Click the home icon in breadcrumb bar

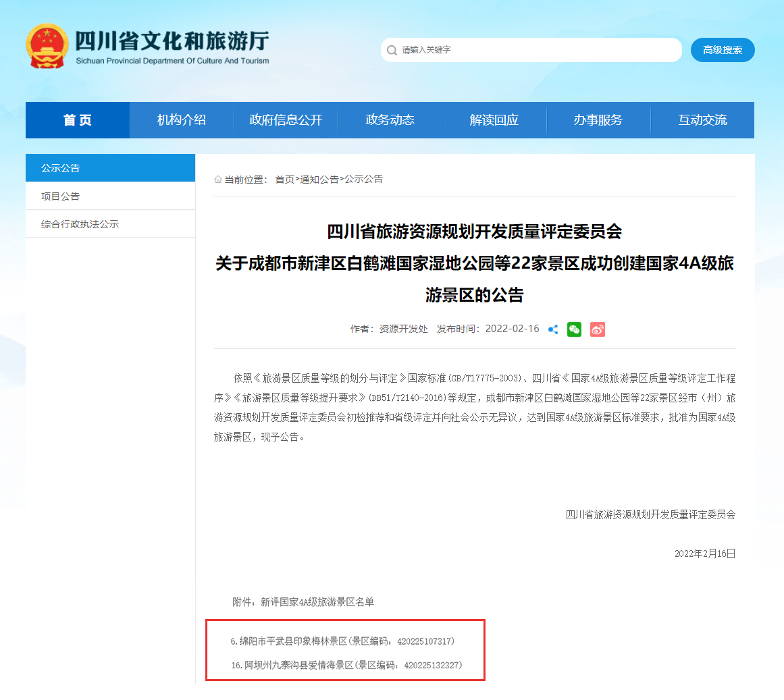[217, 179]
